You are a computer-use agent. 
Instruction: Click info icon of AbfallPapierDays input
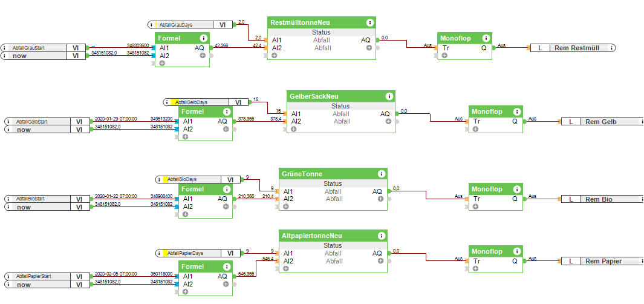[160, 253]
